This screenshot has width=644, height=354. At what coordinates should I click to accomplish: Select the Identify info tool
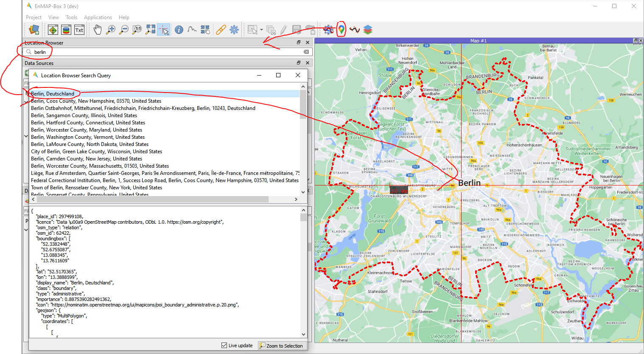(179, 30)
